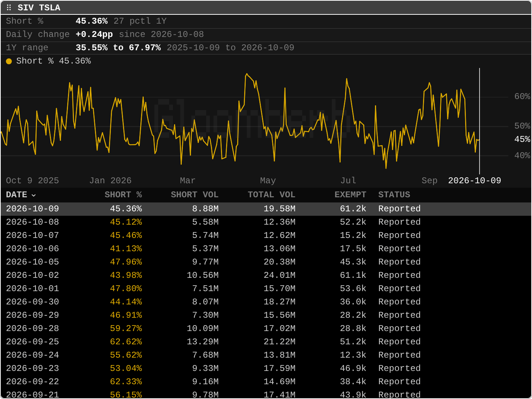Screen dimensions: 532x399
Task: Click the yellow Short % legend dot
Action: coord(9,61)
